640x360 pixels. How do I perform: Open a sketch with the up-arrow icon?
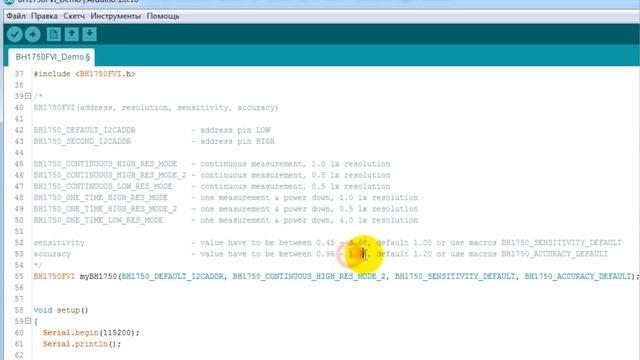(x=71, y=34)
